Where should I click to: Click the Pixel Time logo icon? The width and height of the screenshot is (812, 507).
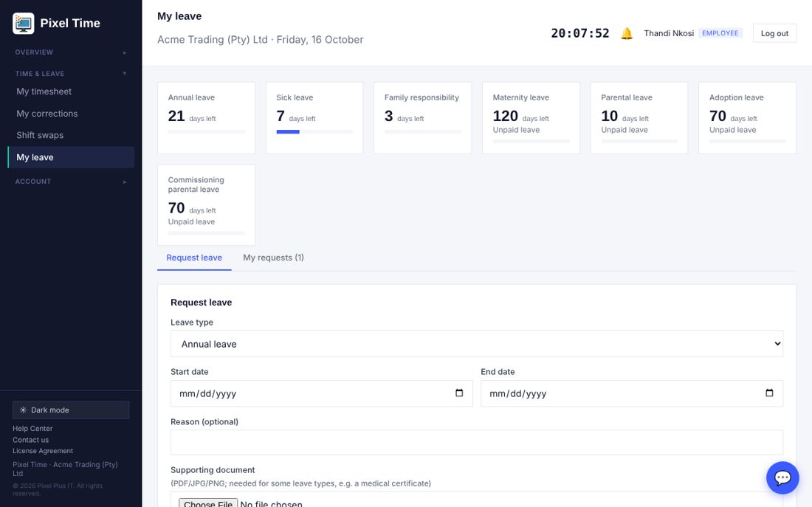(24, 24)
